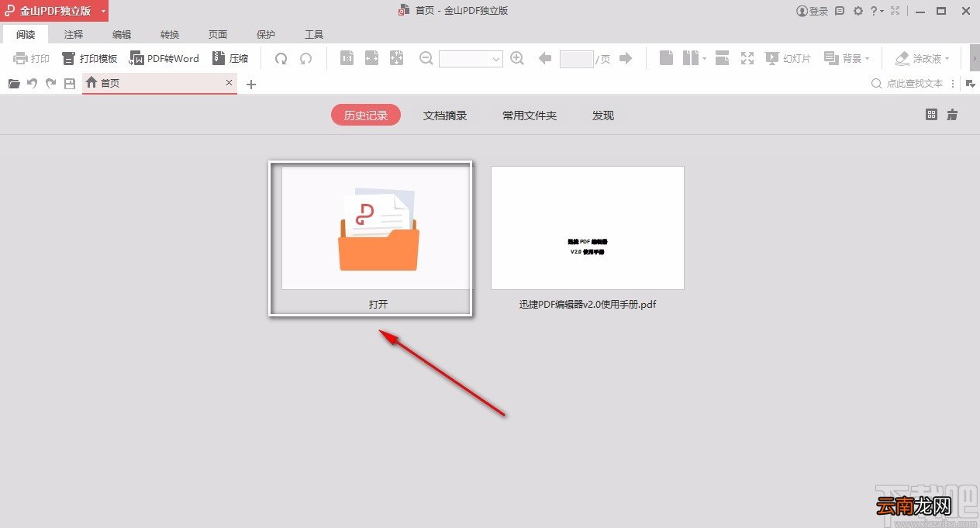Click the save disk icon in quick bar
This screenshot has width=980, height=528.
(70, 83)
